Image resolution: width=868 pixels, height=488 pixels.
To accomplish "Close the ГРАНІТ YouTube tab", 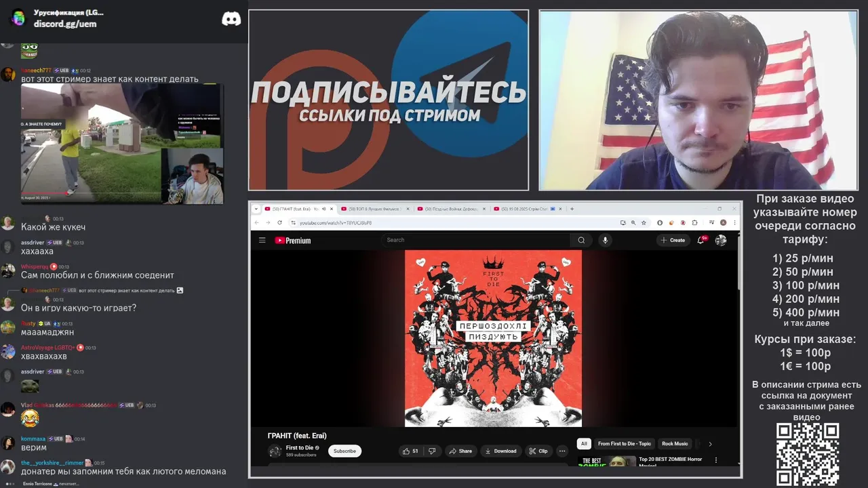I will click(332, 209).
